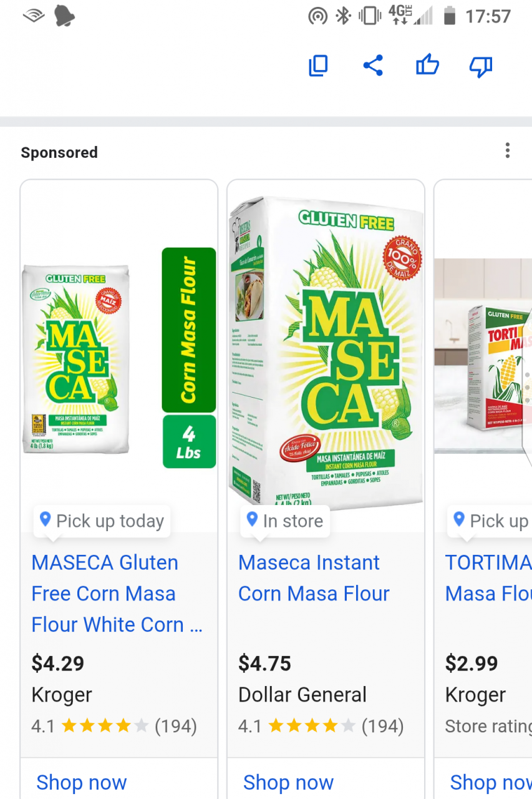Screen dimensions: 532x799
Task: Tap the share icon
Action: [373, 66]
